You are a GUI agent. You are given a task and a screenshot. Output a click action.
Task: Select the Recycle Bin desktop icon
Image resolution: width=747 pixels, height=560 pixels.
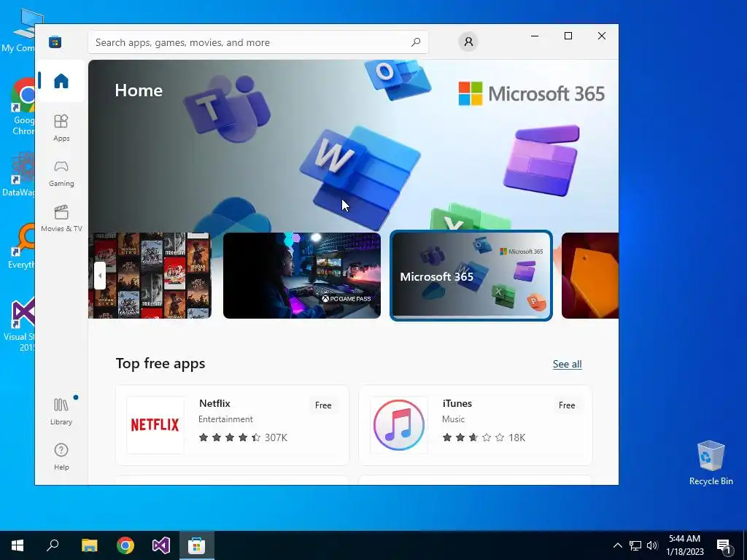(x=711, y=462)
